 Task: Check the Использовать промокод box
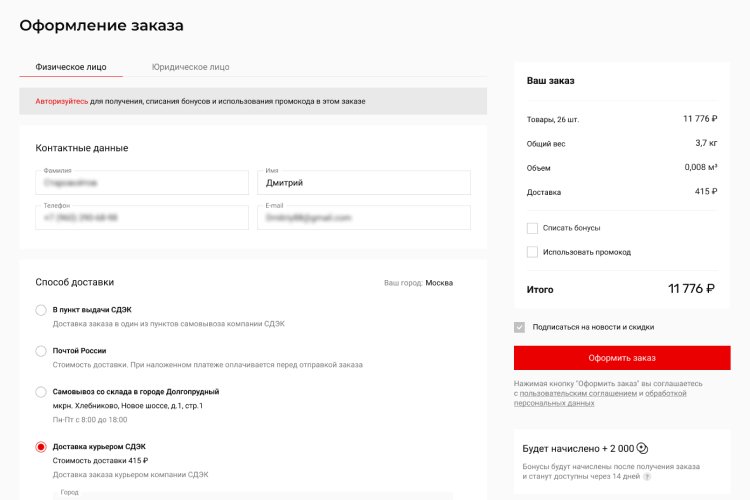click(533, 252)
